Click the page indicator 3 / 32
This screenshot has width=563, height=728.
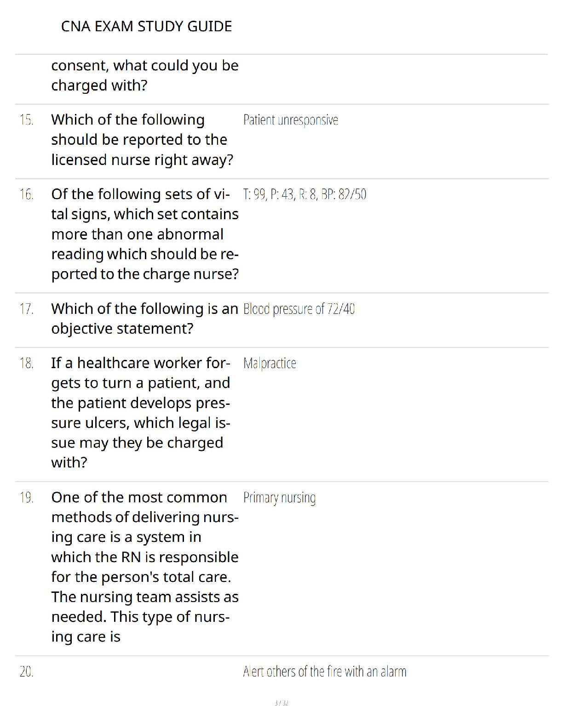coord(281,703)
